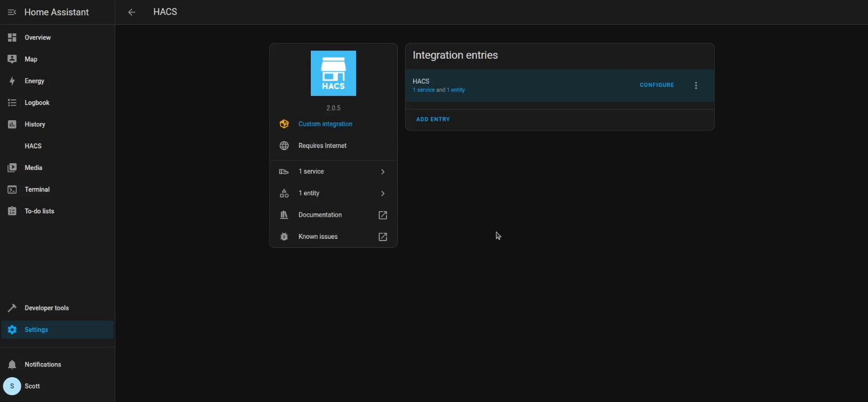
Task: Open Known issues via external link icon
Action: point(383,237)
